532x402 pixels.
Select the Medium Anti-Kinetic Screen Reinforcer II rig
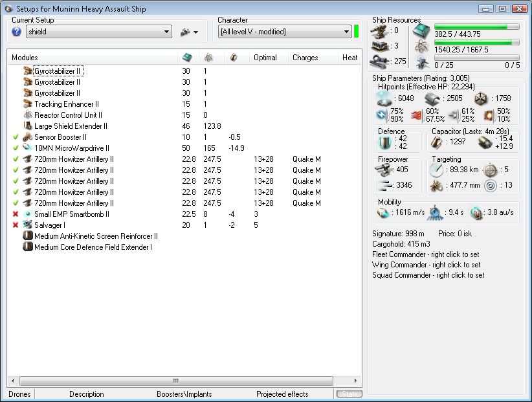96,236
